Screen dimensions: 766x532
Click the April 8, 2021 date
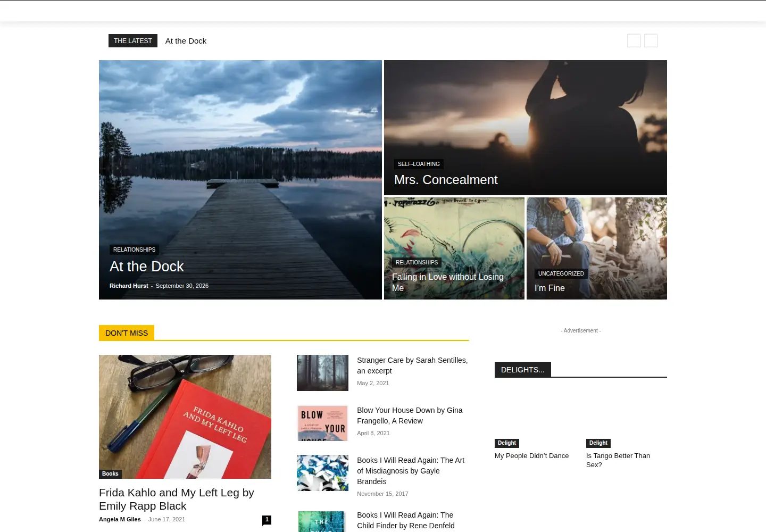tap(373, 433)
